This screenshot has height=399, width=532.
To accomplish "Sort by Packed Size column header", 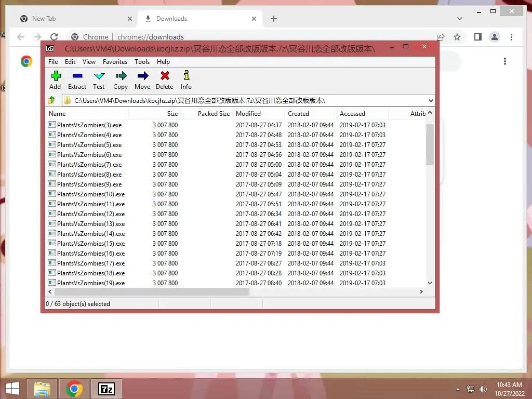I will coord(207,114).
